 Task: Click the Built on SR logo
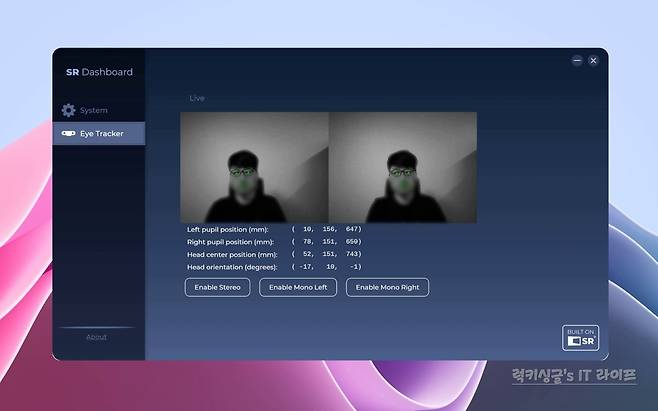(580, 338)
